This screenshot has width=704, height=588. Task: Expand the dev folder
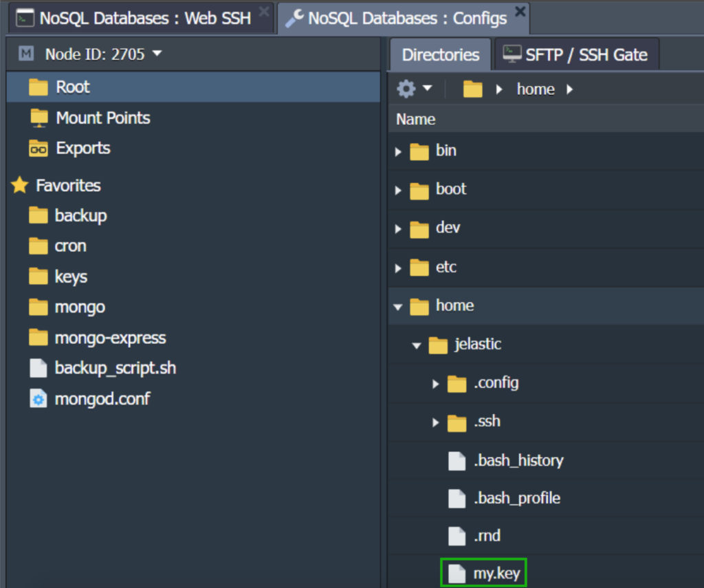398,229
